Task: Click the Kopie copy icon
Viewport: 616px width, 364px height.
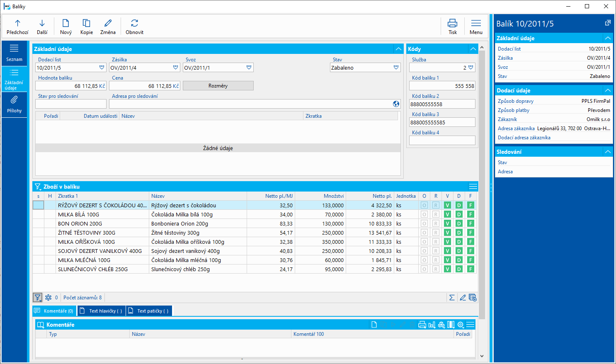Action: [x=86, y=24]
